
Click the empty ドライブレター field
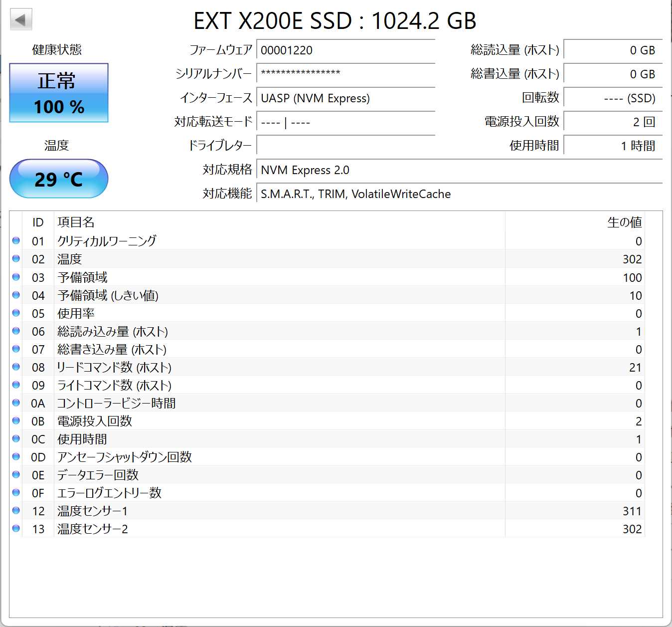(345, 146)
